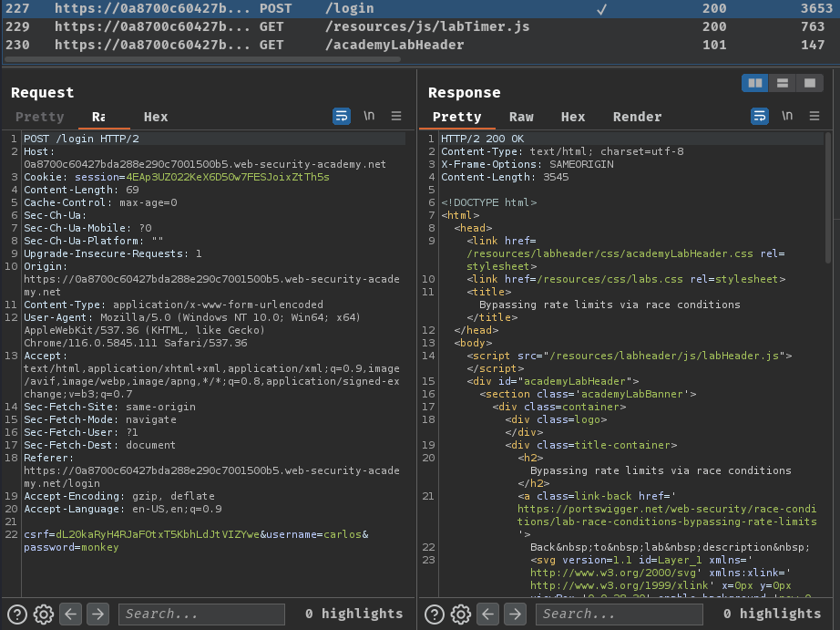Screen dimensions: 840x630
Task: Click the Accept-Encoding: gzip, deflate header
Action: click(x=119, y=497)
